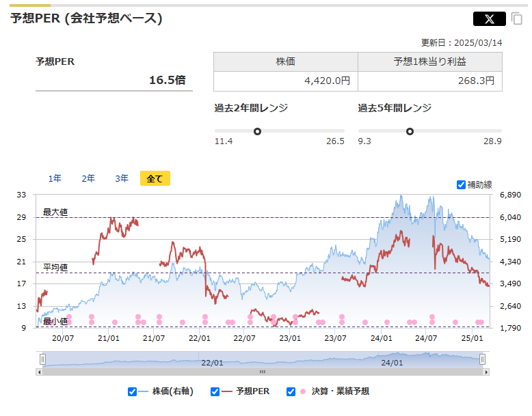Viewport: 532px width, 416px height.
Task: Grab the left range handle of navigator
Action: point(42,359)
